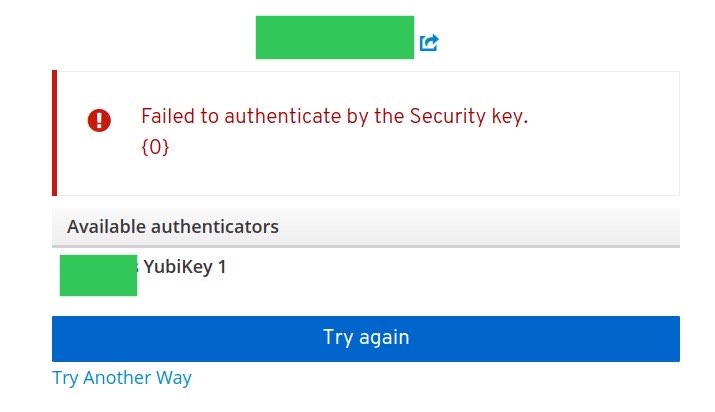Click the red vertical bar of alert
The image size is (715, 412).
click(55, 133)
